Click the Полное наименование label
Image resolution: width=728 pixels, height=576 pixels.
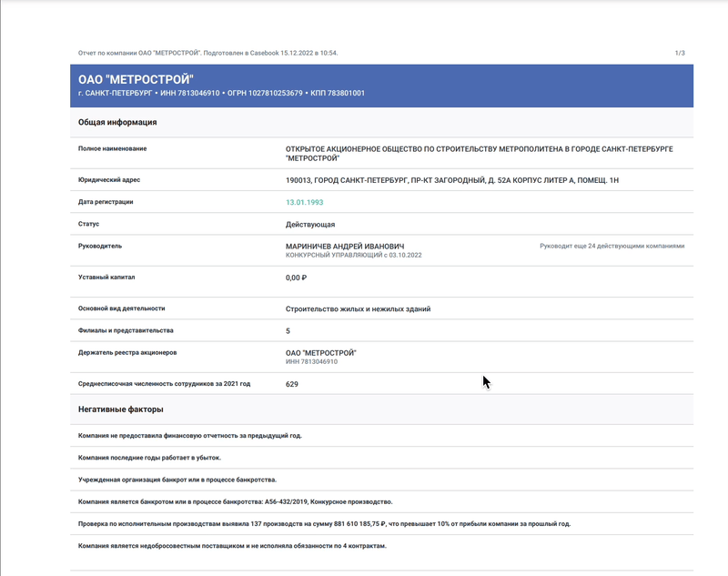(112, 148)
